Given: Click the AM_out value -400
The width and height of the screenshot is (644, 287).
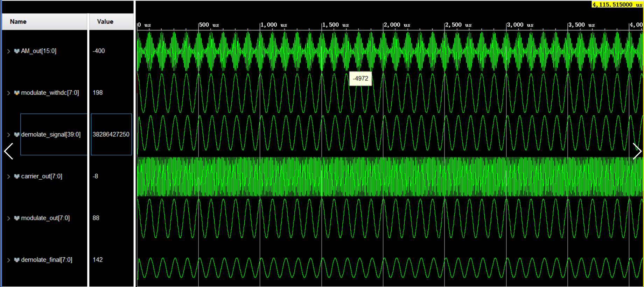Looking at the screenshot, I should (x=99, y=51).
